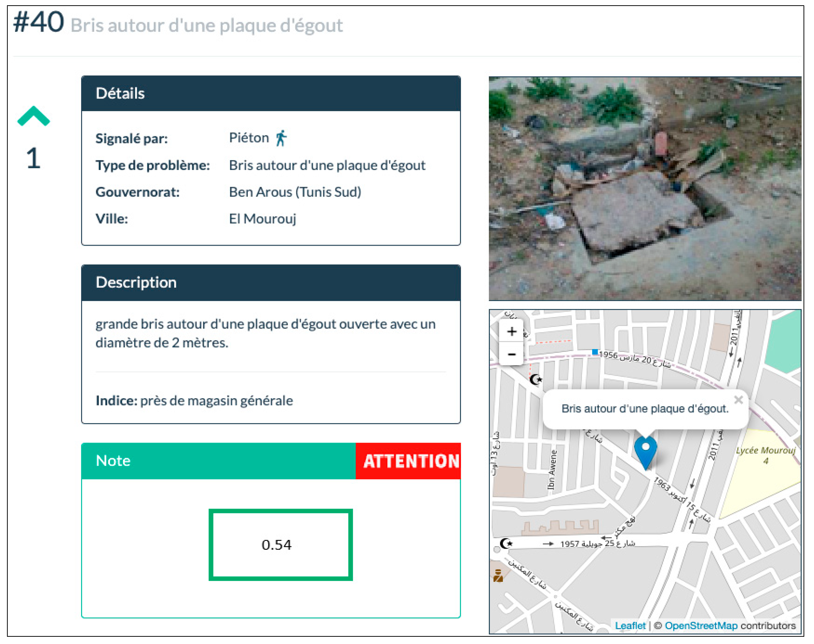Click the 0.54 score box

click(x=280, y=544)
